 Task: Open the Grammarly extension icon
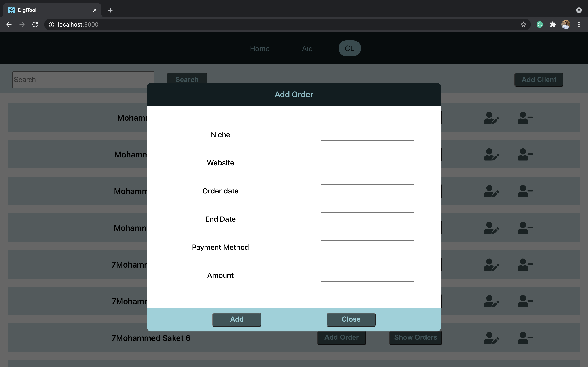coord(539,24)
